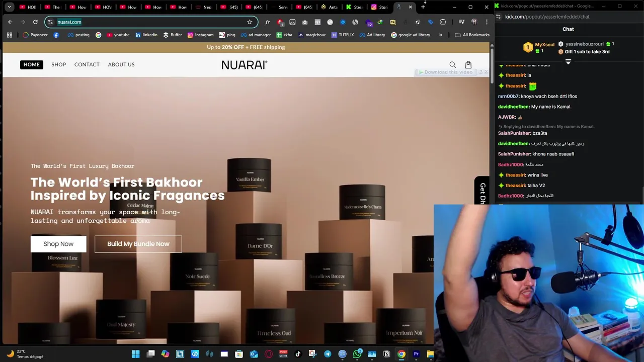
Task: Open the ad manager bookmark
Action: point(256,35)
